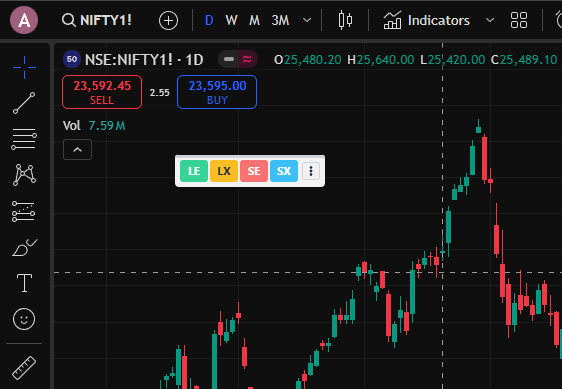This screenshot has width=562, height=389.
Task: Select the trend line drawing tool
Action: 24,103
